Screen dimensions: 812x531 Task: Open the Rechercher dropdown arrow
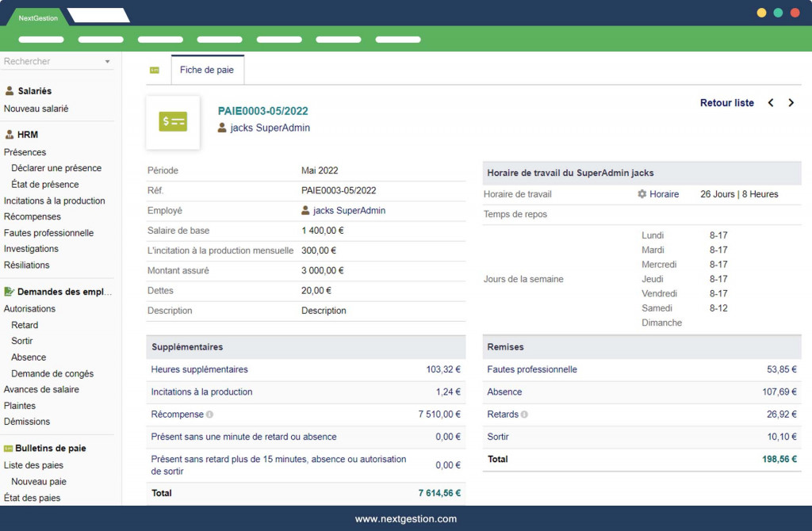(108, 62)
